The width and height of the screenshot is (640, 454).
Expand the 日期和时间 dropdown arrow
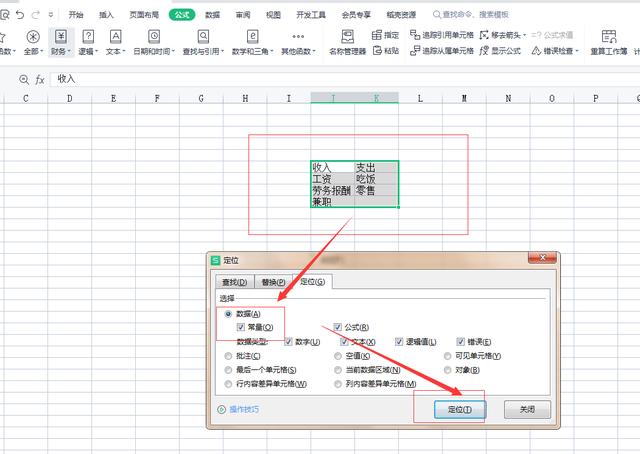[x=173, y=51]
